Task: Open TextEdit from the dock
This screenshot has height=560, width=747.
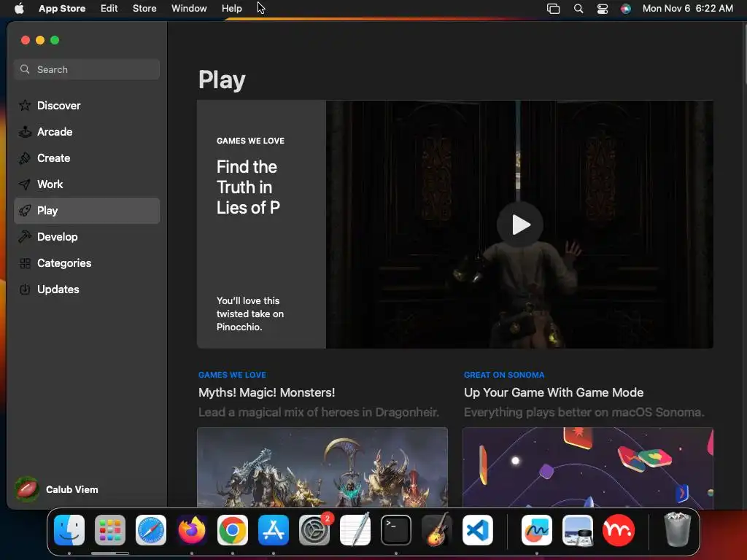Action: pos(355,530)
